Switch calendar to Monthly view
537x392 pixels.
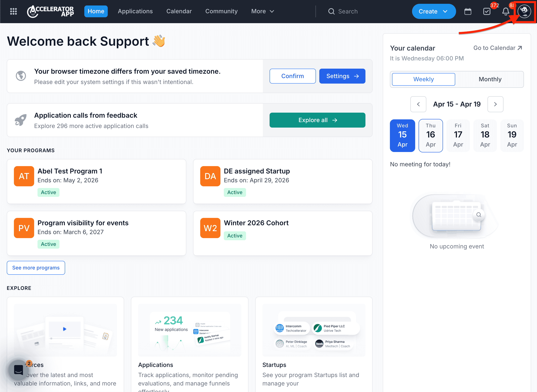pyautogui.click(x=490, y=79)
